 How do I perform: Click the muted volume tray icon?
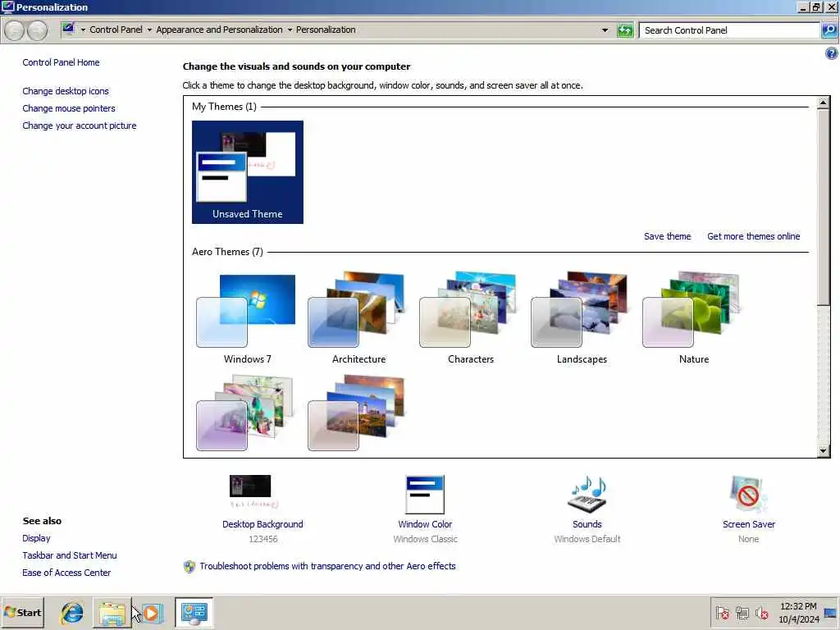761,612
